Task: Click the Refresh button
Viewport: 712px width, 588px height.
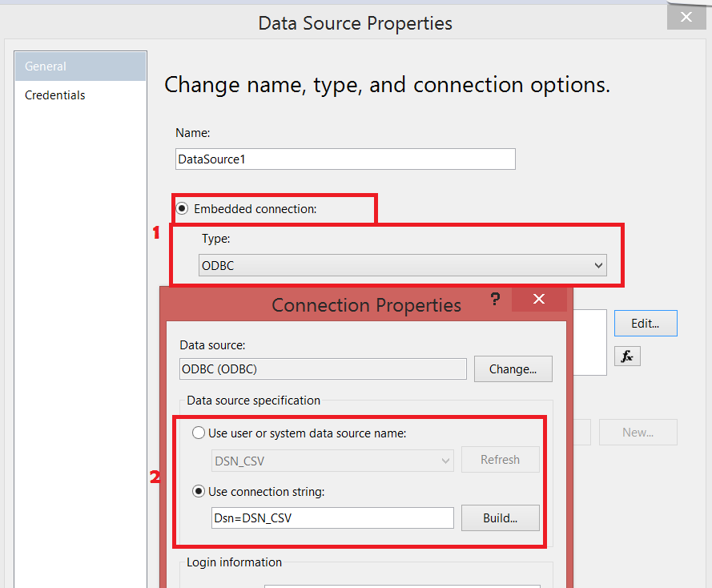Action: (500, 460)
